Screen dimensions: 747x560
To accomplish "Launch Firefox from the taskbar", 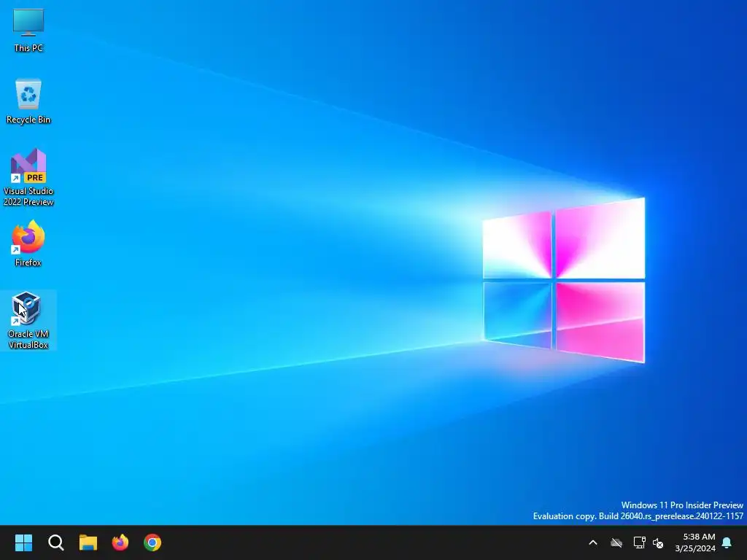I will [120, 542].
